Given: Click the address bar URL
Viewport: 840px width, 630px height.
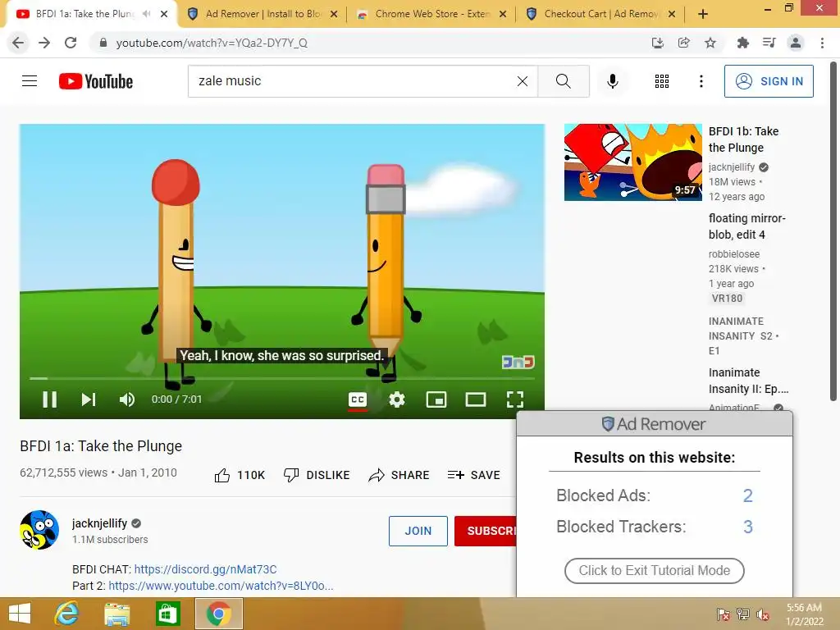Looking at the screenshot, I should pos(212,43).
